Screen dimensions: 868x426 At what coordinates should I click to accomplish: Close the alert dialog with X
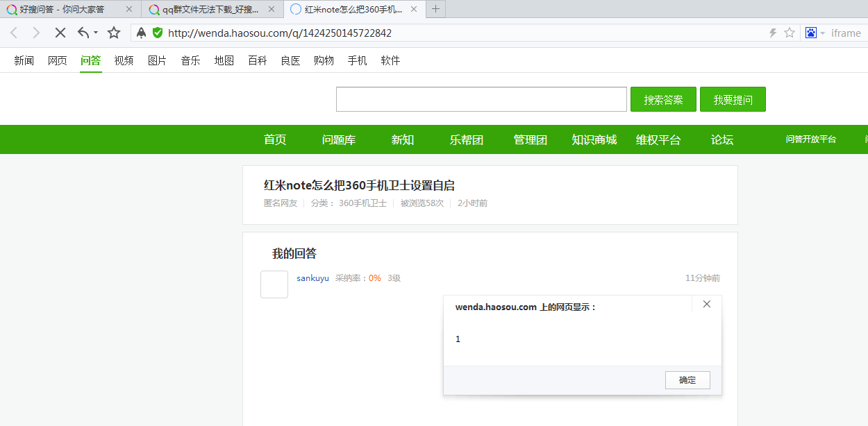707,304
